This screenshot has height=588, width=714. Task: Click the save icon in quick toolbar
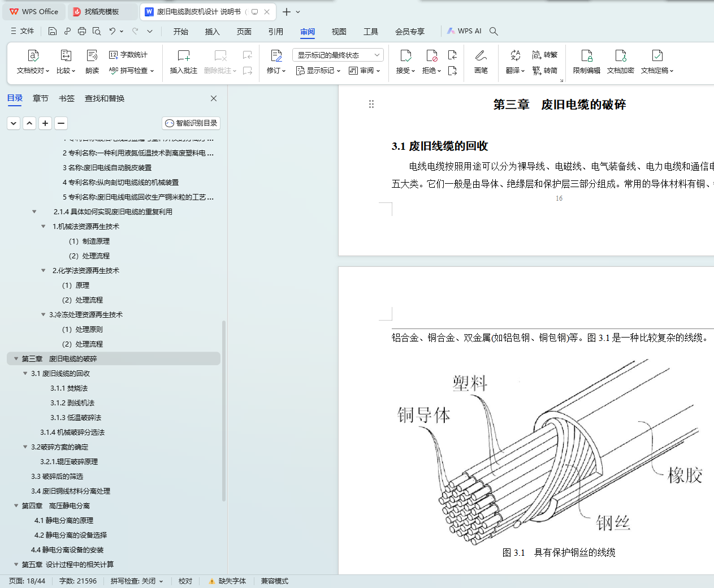pyautogui.click(x=53, y=31)
